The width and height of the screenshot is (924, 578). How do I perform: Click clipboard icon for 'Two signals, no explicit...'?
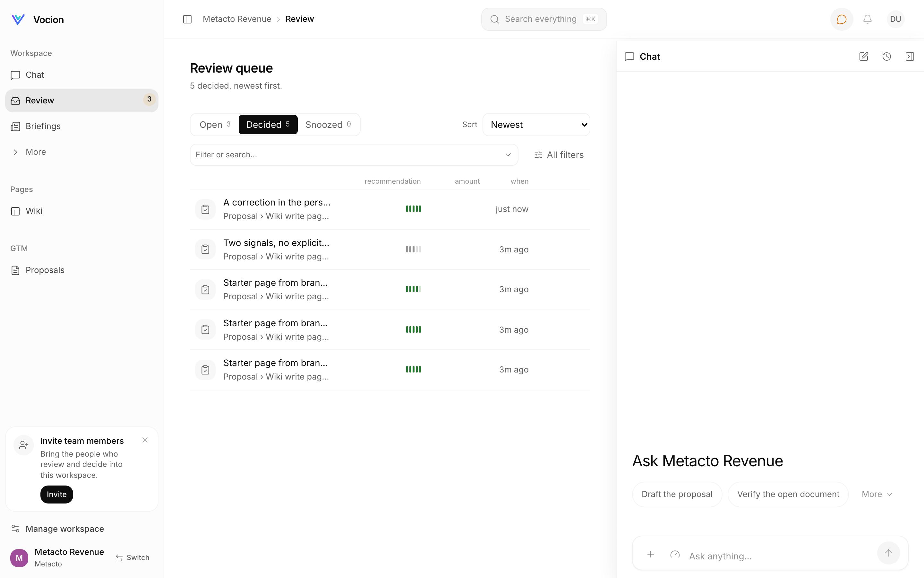point(205,250)
